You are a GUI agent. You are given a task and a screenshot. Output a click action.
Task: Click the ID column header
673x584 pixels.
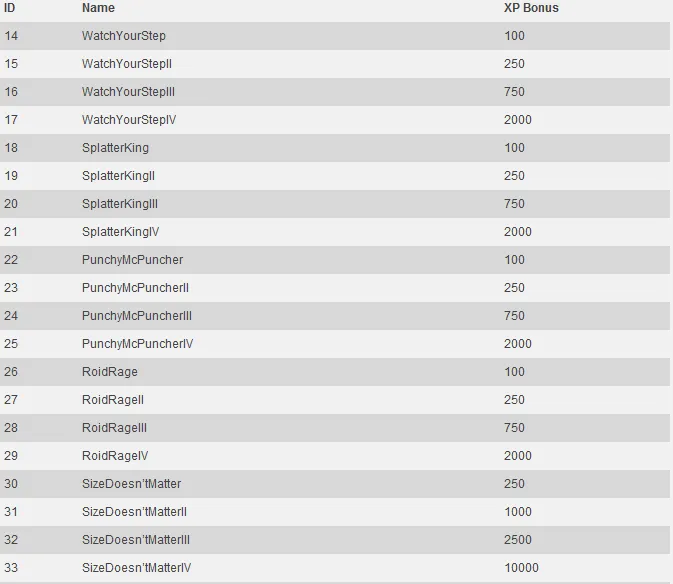point(10,8)
